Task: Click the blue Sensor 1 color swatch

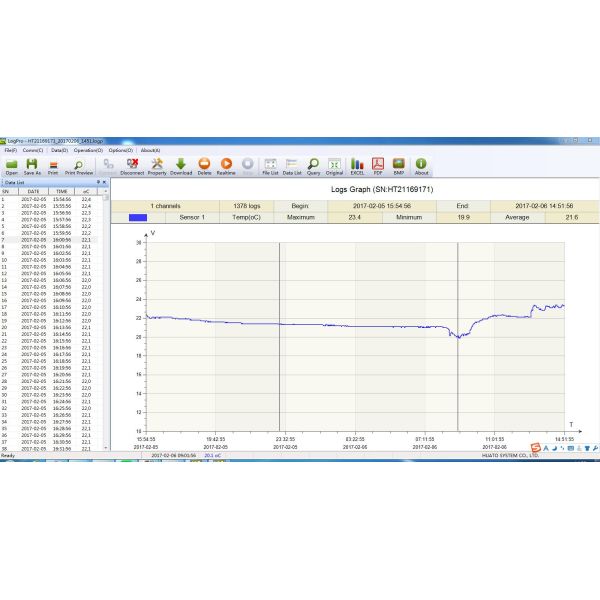Action: (137, 216)
